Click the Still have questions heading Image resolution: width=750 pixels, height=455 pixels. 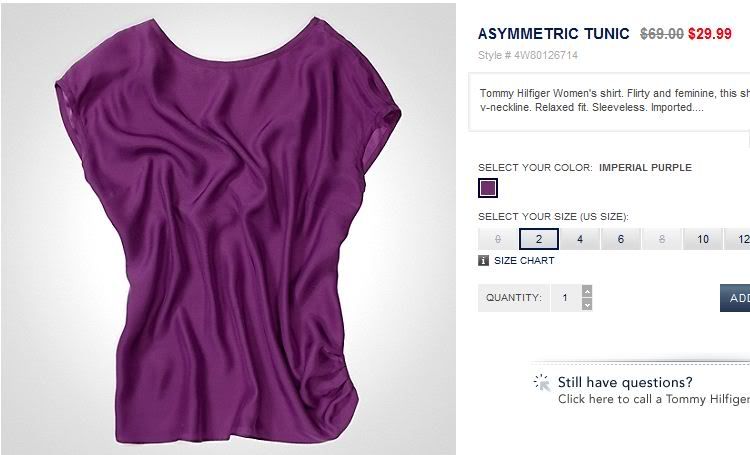click(x=625, y=382)
